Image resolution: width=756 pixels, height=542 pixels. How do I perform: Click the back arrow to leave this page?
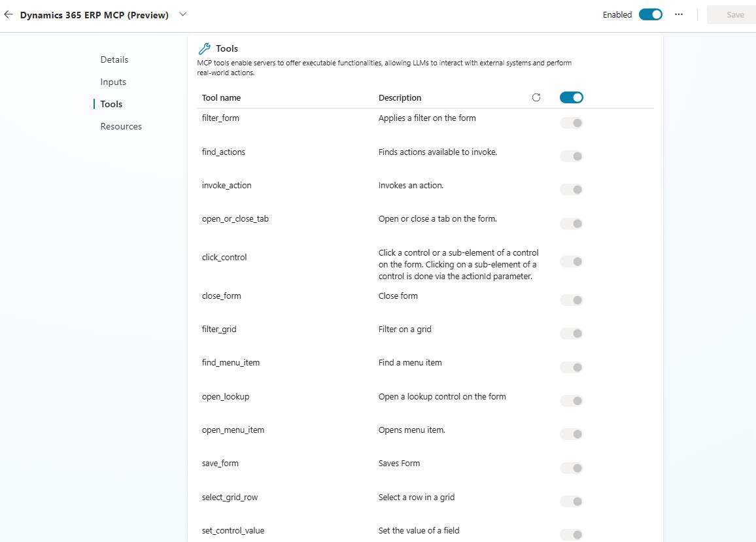click(9, 14)
